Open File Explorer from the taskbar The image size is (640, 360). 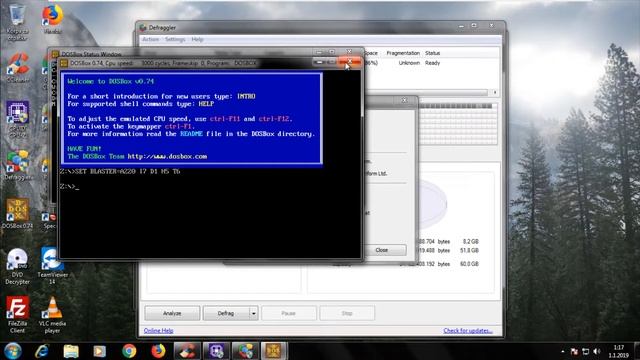(x=71, y=351)
